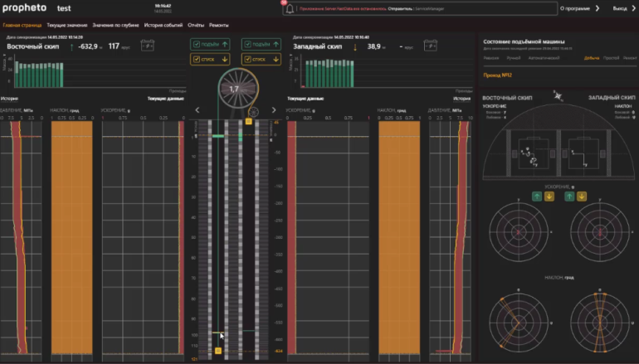Viewport: 639px width, 364px height.
Task: Click the left skip box in shaft diagram
Action: pyautogui.click(x=534, y=153)
